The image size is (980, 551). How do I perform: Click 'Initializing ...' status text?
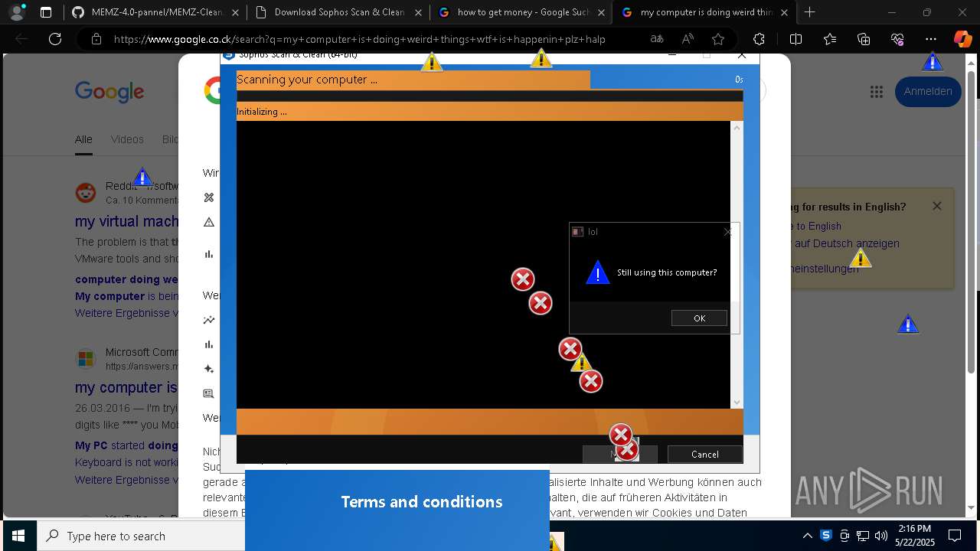262,112
